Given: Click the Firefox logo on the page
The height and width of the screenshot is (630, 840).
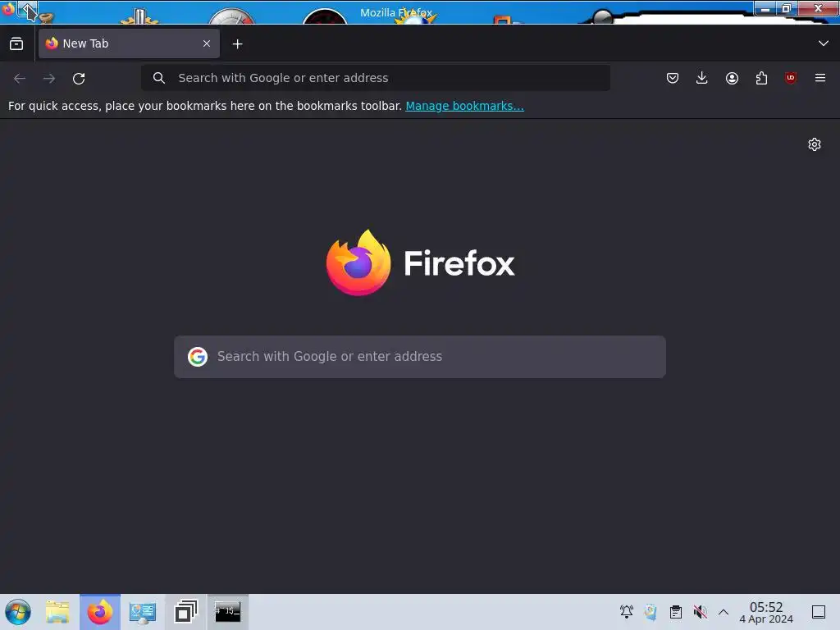Looking at the screenshot, I should (421, 262).
